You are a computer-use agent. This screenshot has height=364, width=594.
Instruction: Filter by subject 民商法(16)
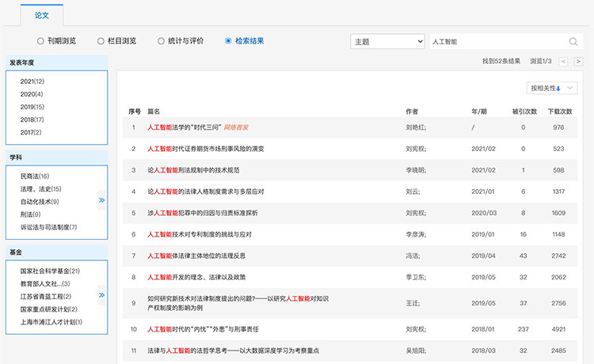pyautogui.click(x=35, y=176)
